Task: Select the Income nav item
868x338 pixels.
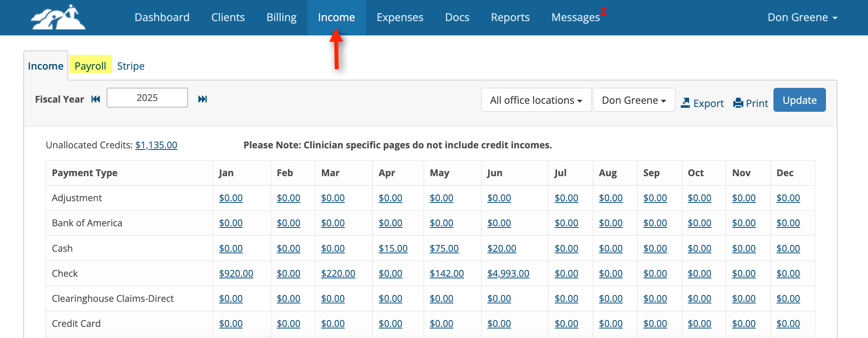Action: click(x=336, y=17)
